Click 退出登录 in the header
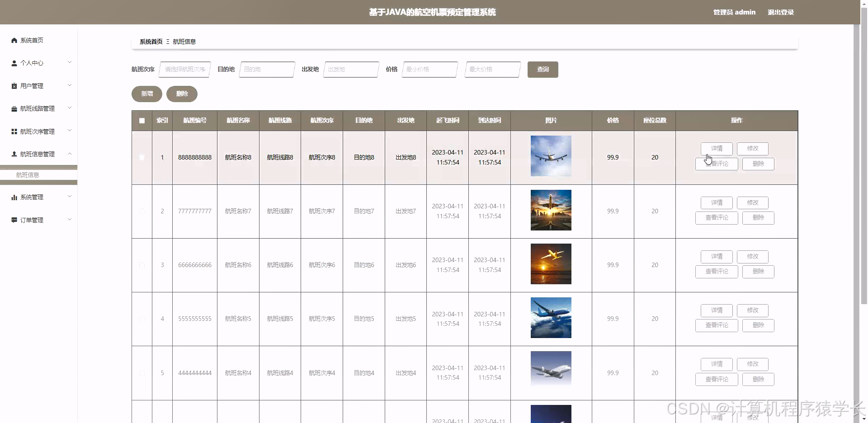Screen dimensions: 868x423 click(781, 12)
